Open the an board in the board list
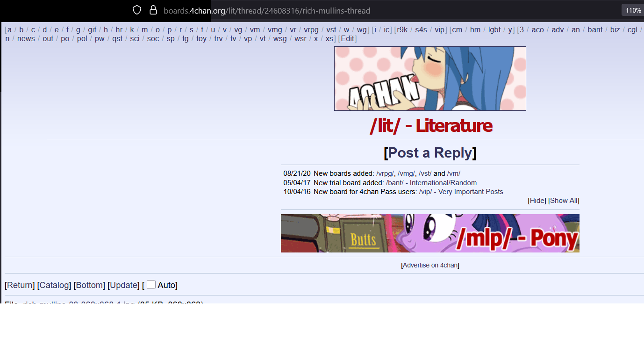The width and height of the screenshot is (644, 353). tap(576, 30)
